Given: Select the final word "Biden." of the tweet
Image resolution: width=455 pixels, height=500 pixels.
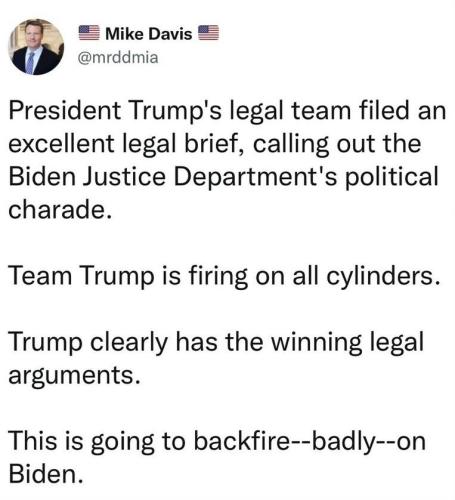Looking at the screenshot, I should tap(46, 474).
